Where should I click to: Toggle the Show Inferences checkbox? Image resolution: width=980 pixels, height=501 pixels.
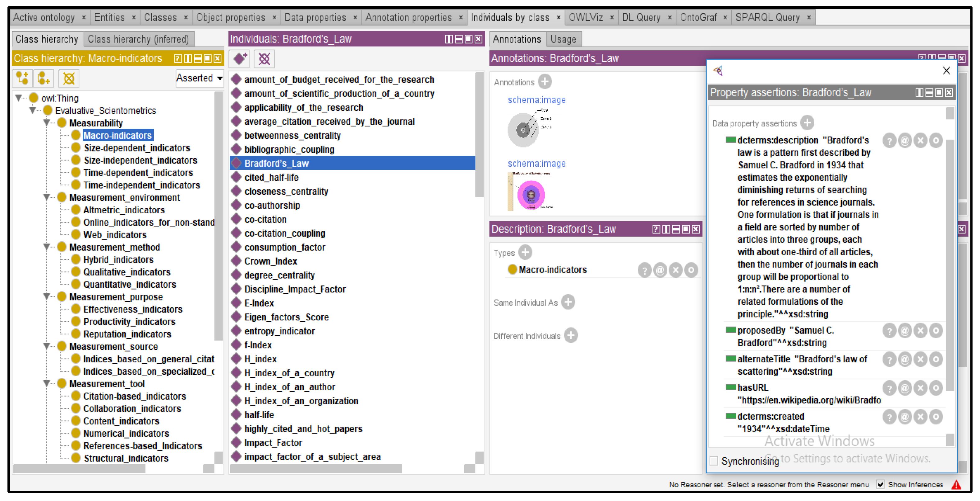click(x=880, y=484)
